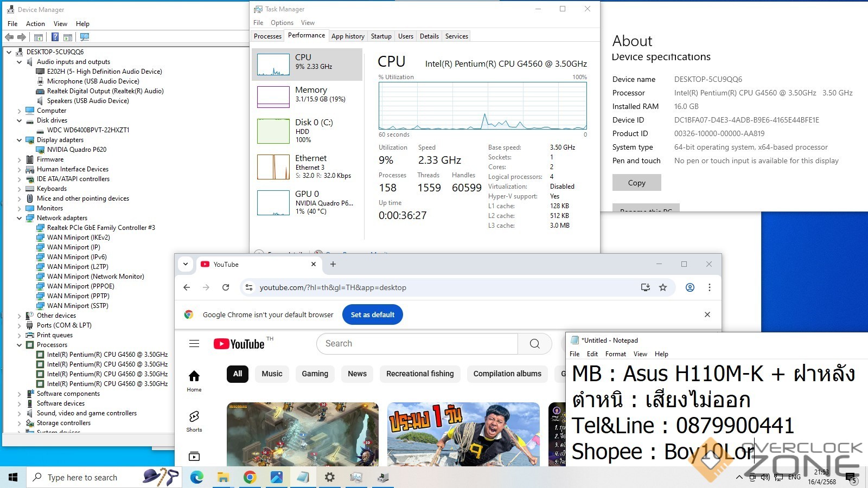Launch Microsoft Edge from the taskbar
Screen dimensions: 868x488
(x=196, y=477)
